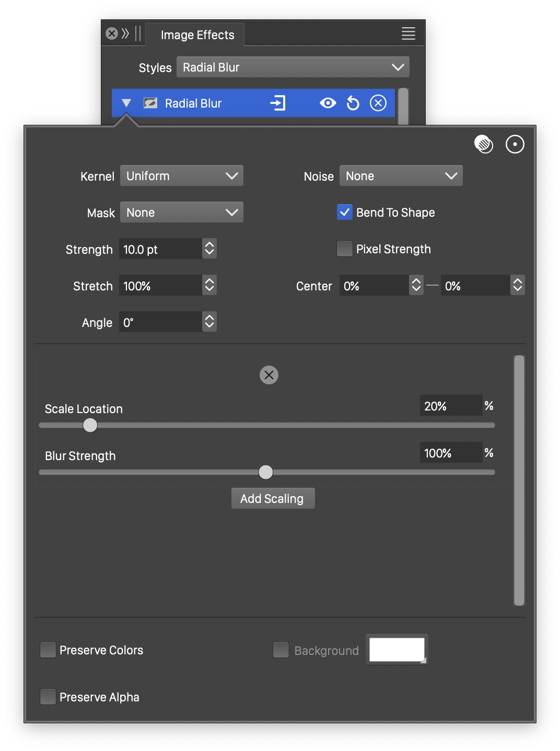Enable the Pixel Strength checkbox
The width and height of the screenshot is (560, 751).
point(345,249)
